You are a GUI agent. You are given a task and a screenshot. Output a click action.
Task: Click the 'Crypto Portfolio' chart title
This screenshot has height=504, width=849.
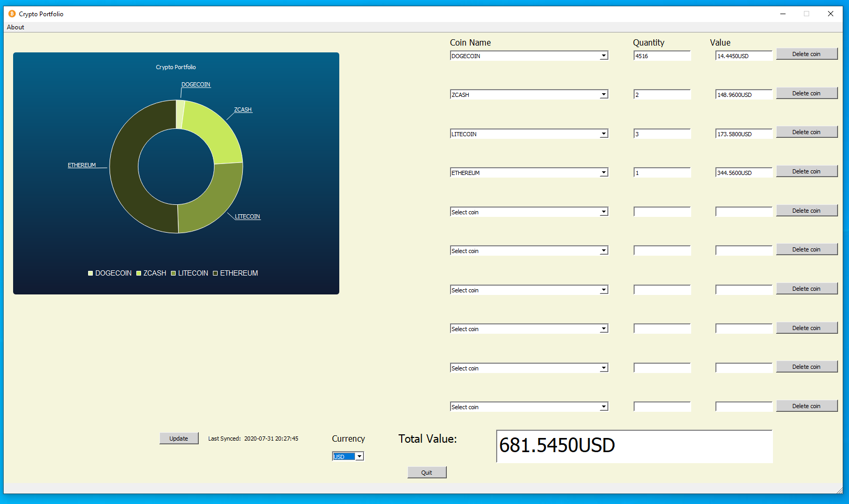176,67
